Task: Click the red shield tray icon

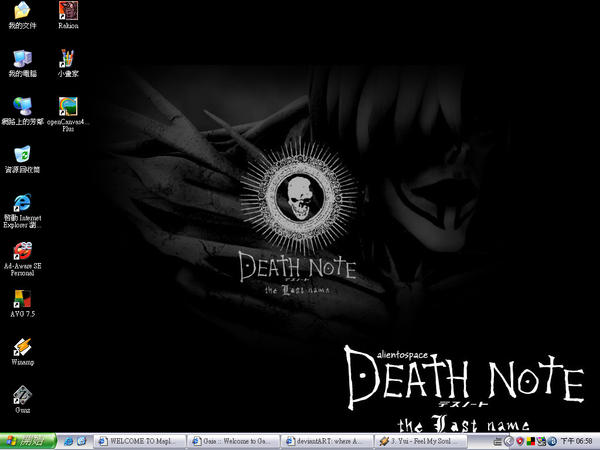Action: [520, 442]
